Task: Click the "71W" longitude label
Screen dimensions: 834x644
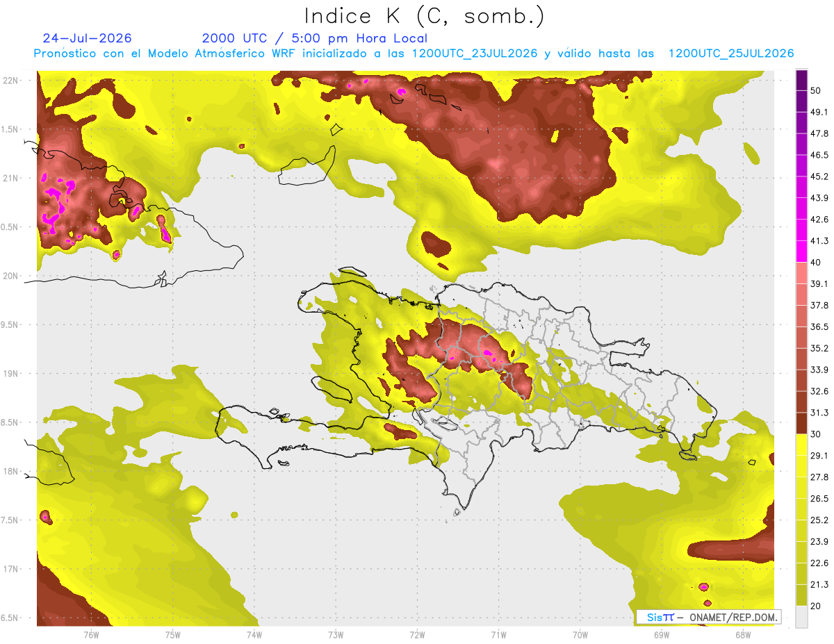Action: 498,634
